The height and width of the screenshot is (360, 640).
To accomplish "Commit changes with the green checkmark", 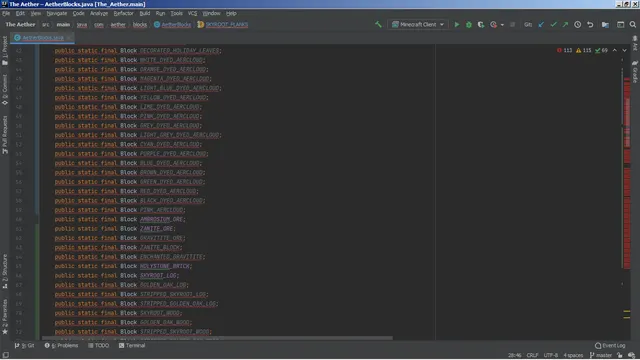I will pos(553,24).
